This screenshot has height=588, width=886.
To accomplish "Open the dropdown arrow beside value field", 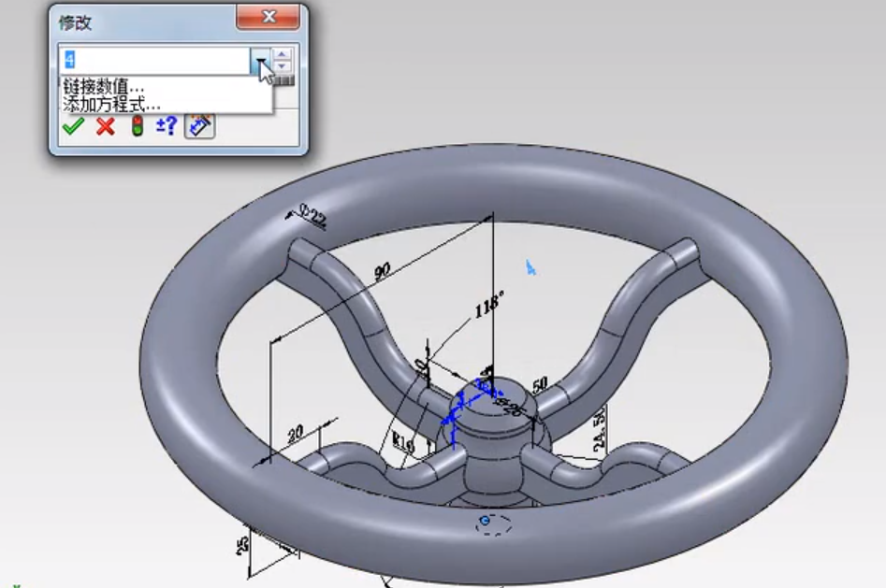I will coord(260,60).
